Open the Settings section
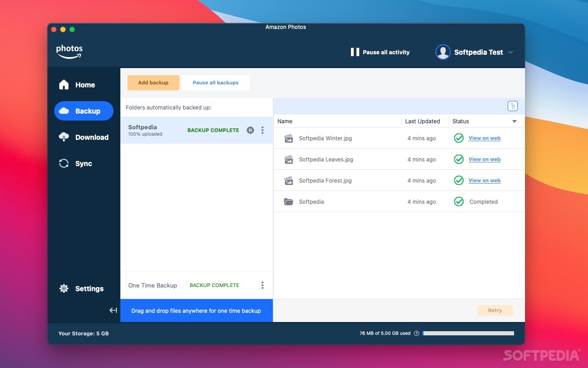 point(84,288)
